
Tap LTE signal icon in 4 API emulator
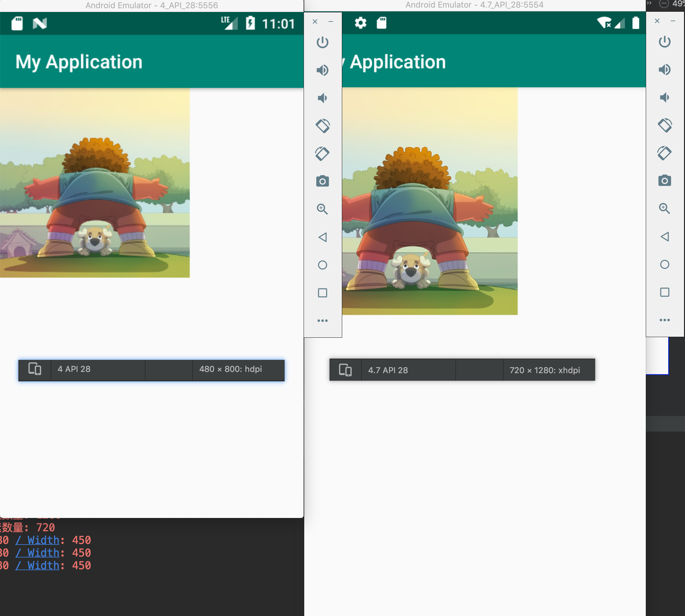click(x=230, y=23)
